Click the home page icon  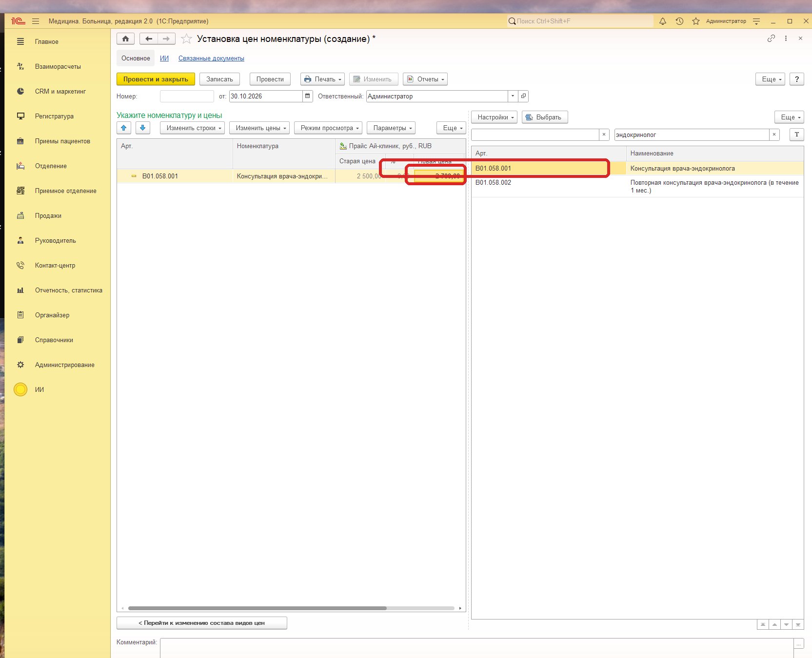125,39
